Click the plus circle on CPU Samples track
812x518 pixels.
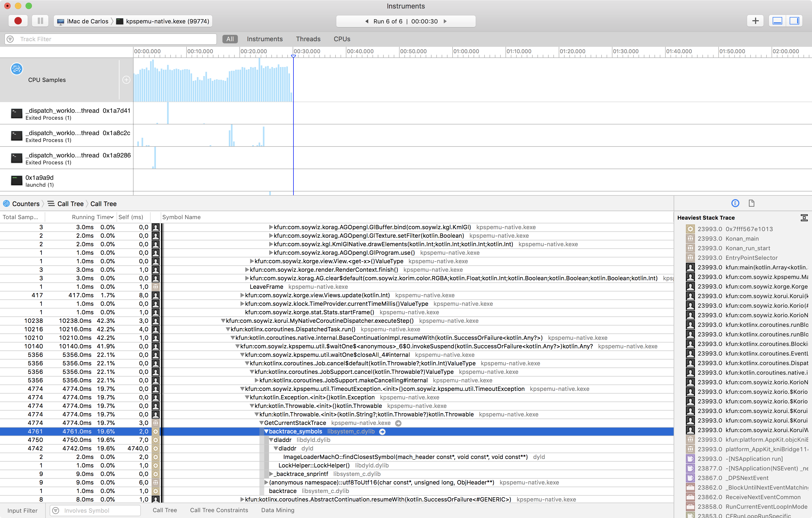[126, 80]
